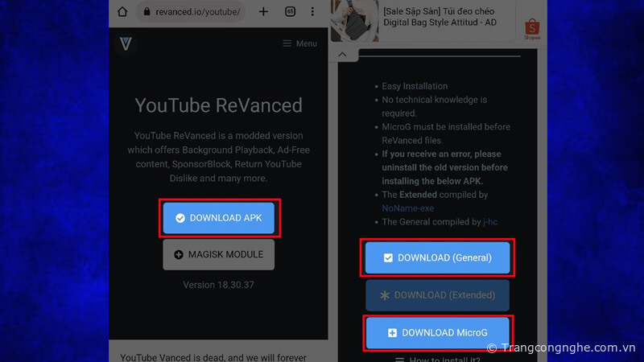Expand the 'How to install it?' section
The height and width of the screenshot is (362, 644).
[x=438, y=357]
